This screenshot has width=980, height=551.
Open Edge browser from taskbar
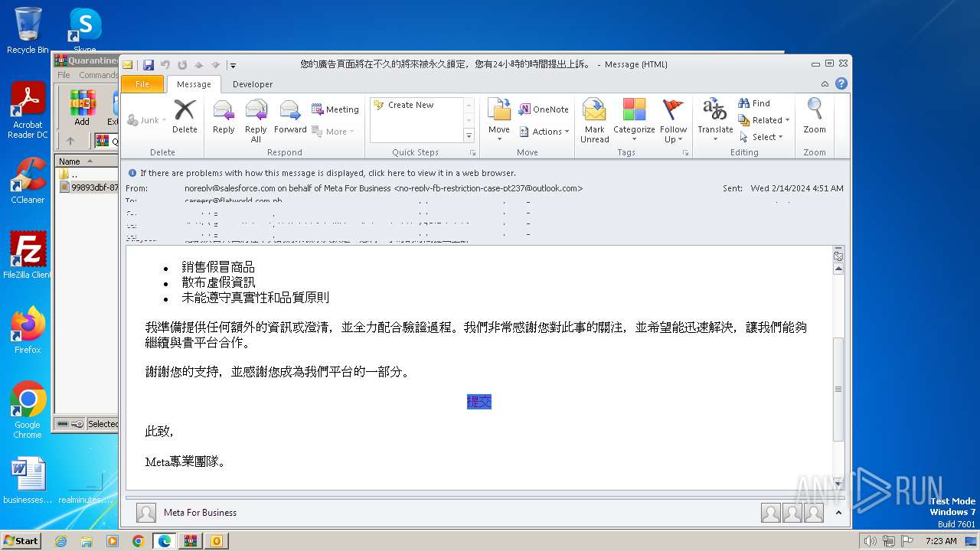[164, 541]
